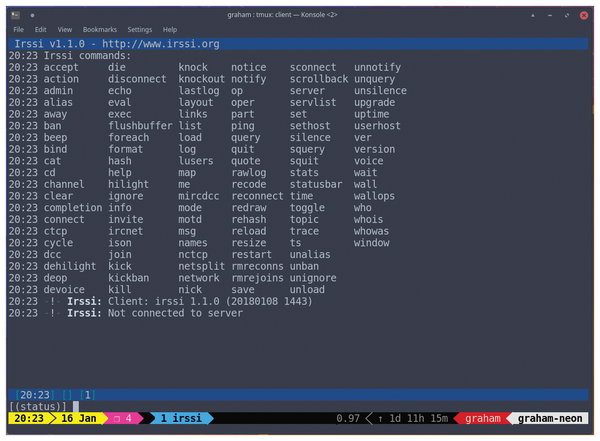Image resolution: width=600 pixels, height=441 pixels.
Task: Minimize the Konsole window
Action: [x=550, y=15]
